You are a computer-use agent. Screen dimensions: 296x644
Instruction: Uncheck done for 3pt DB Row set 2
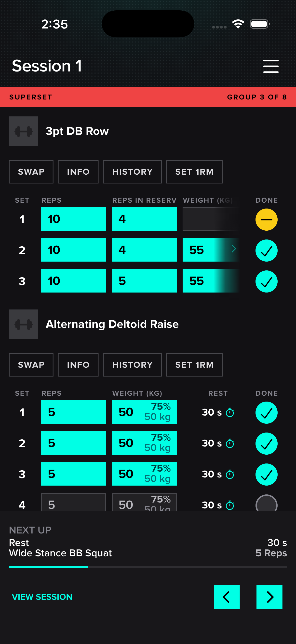266,251
